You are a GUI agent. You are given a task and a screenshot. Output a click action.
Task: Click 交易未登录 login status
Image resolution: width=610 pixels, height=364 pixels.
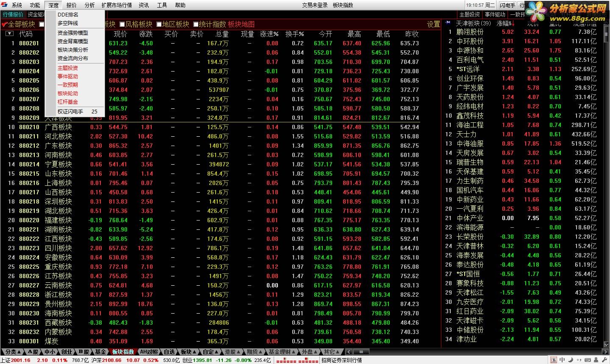[315, 5]
